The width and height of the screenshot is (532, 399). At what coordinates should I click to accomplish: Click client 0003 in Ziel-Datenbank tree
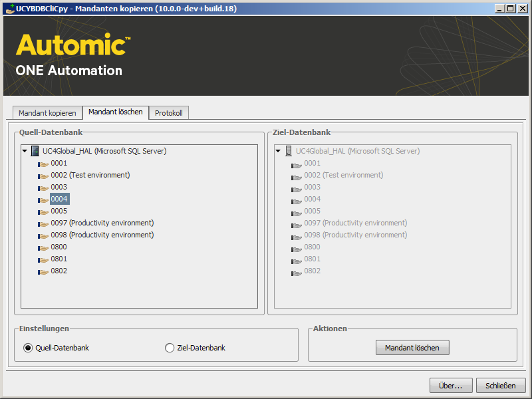point(312,187)
